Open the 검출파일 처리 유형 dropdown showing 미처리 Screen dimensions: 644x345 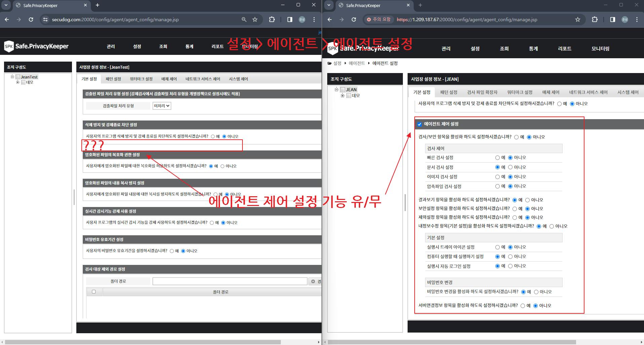point(162,106)
